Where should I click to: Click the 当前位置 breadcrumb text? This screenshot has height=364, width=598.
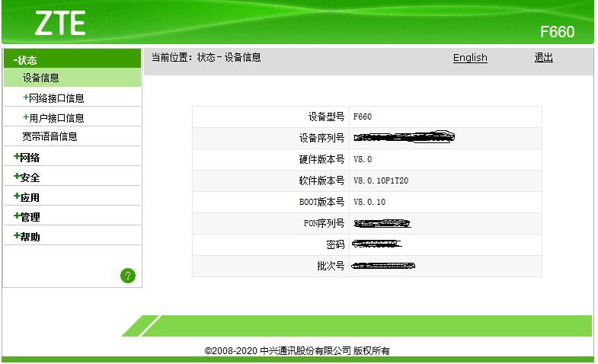(x=206, y=58)
